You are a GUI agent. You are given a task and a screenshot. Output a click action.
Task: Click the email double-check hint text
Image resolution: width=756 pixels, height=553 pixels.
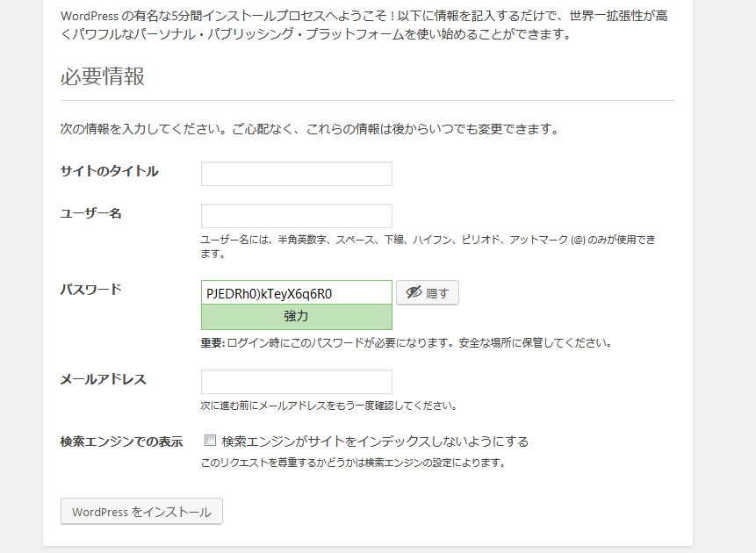(329, 406)
